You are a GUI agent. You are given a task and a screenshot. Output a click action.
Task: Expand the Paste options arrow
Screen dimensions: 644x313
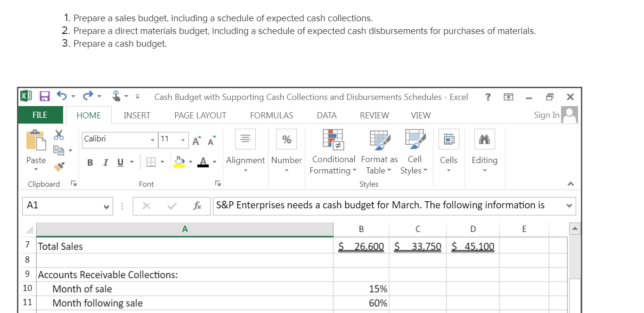click(36, 169)
